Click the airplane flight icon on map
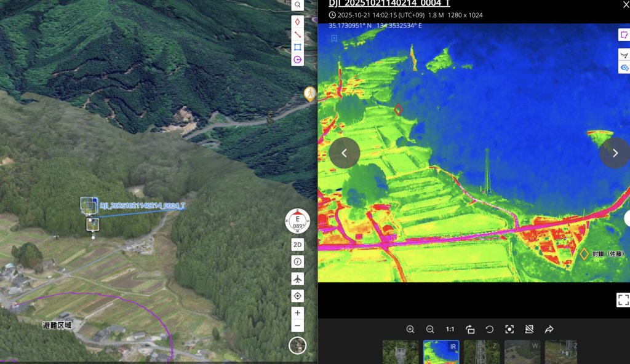This screenshot has width=630, height=364. [x=298, y=279]
